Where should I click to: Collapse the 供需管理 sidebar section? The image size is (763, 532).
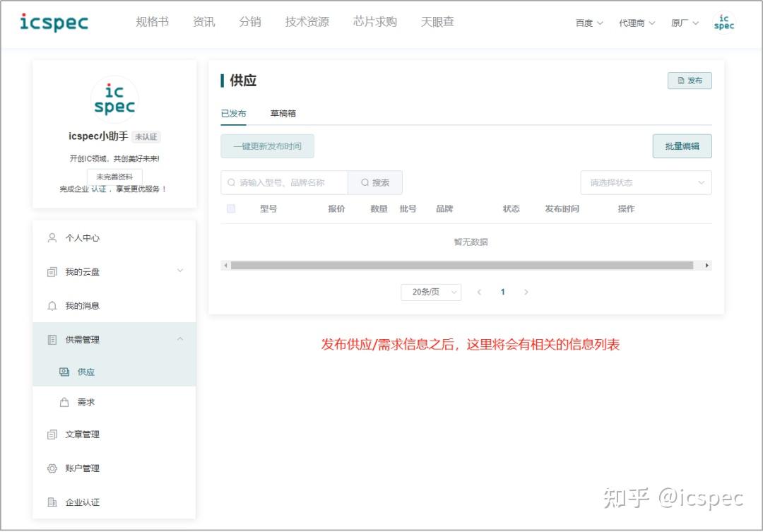pos(180,340)
